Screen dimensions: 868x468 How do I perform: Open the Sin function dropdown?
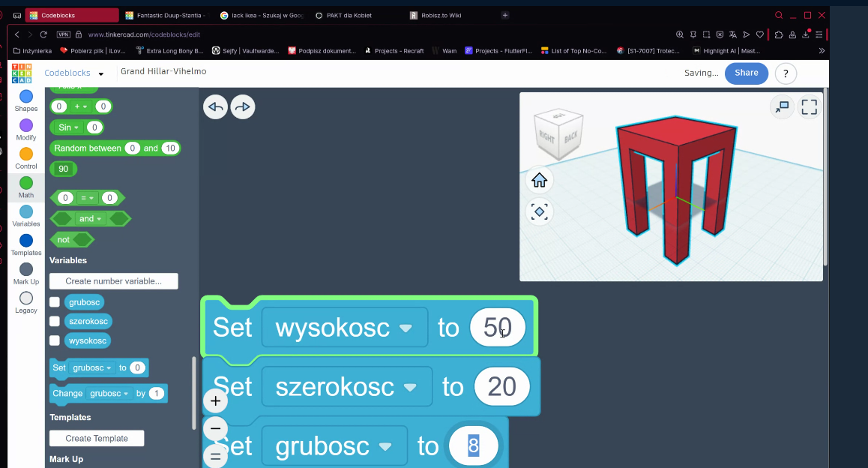pyautogui.click(x=69, y=127)
